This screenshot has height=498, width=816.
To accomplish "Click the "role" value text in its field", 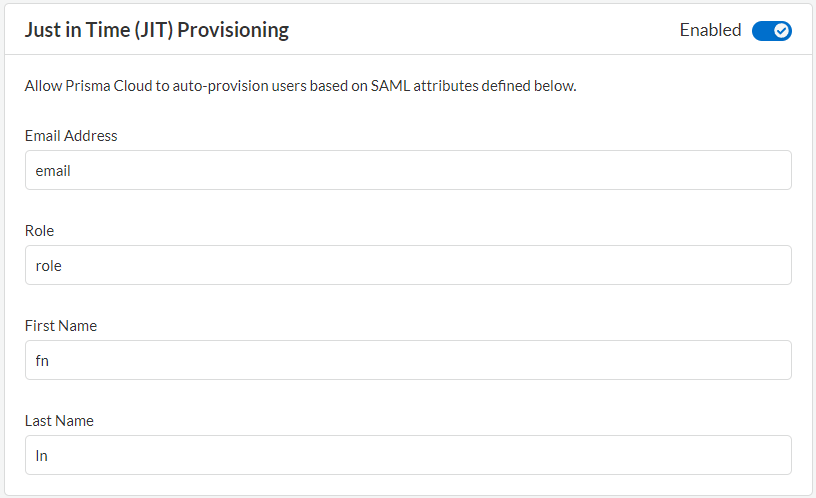I will [49, 266].
